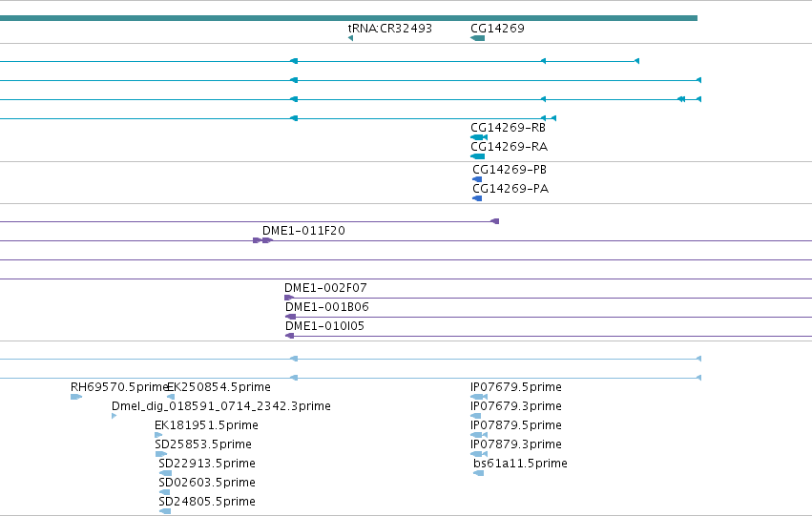Image resolution: width=812 pixels, height=516 pixels.
Task: Click the teal chromosome bar at top
Action: 348,18
